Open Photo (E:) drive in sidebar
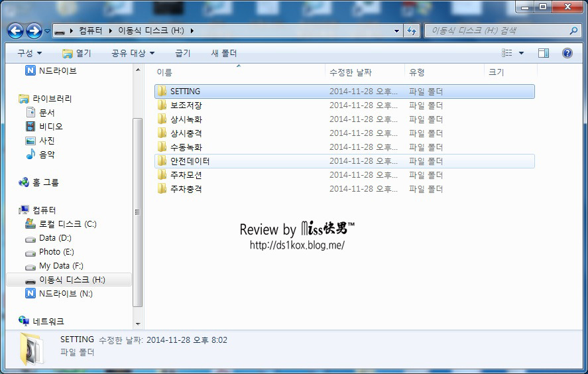 pos(50,252)
